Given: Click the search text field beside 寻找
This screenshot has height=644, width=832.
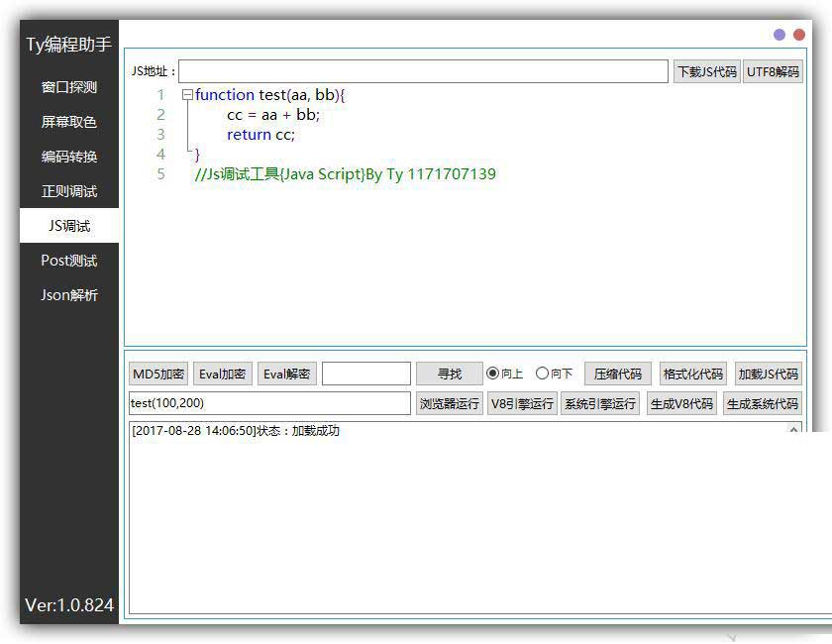Looking at the screenshot, I should pyautogui.click(x=366, y=374).
